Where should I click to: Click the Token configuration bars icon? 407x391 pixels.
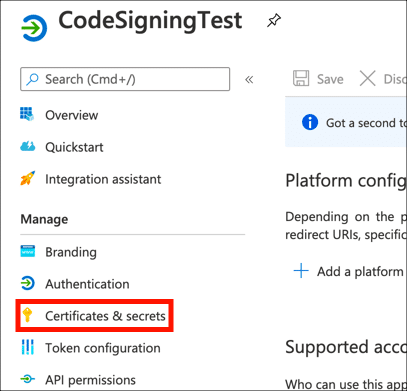pos(27,347)
